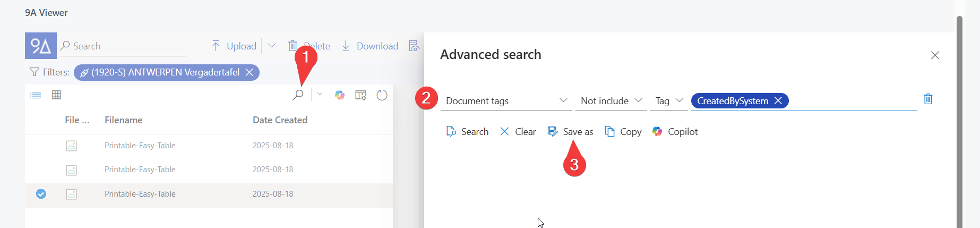The height and width of the screenshot is (228, 980).
Task: Remove the CreatedBySystem tag chip
Action: [x=778, y=101]
